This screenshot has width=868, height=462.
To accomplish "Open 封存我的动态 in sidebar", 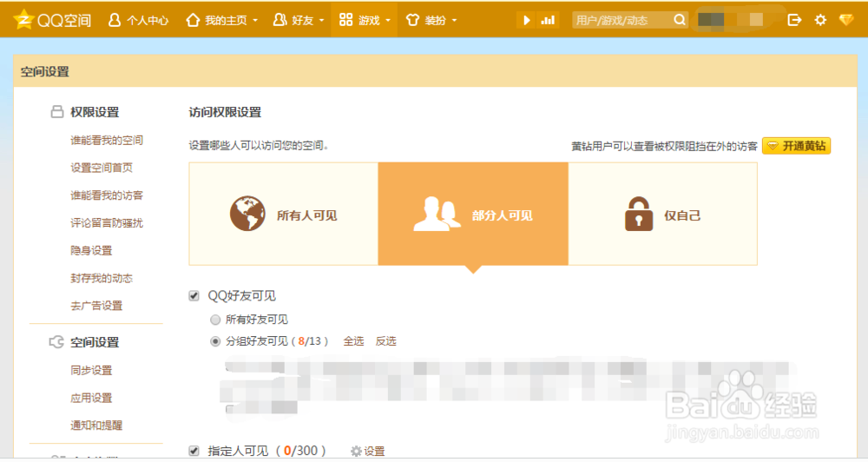I will (102, 278).
